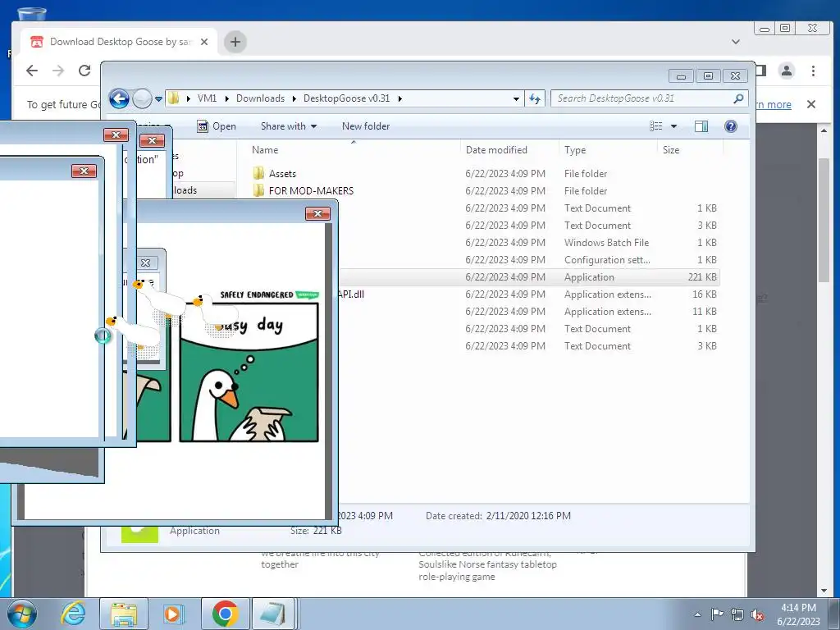The image size is (840, 630).
Task: Click the Refresh button beside the address bar
Action: (x=535, y=98)
